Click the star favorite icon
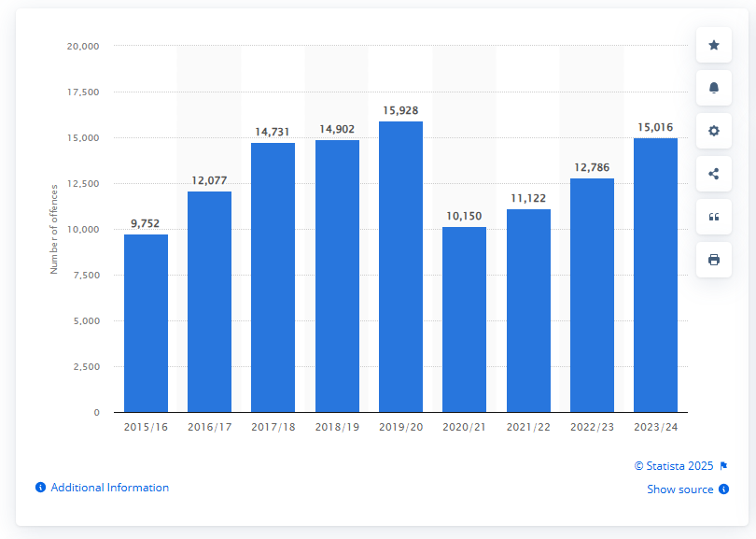 tap(714, 45)
